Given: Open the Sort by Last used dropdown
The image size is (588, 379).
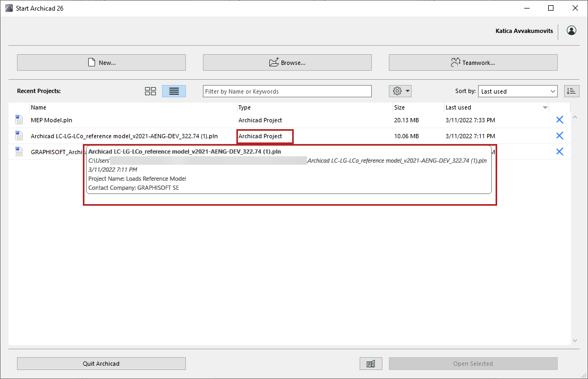Looking at the screenshot, I should [x=517, y=91].
